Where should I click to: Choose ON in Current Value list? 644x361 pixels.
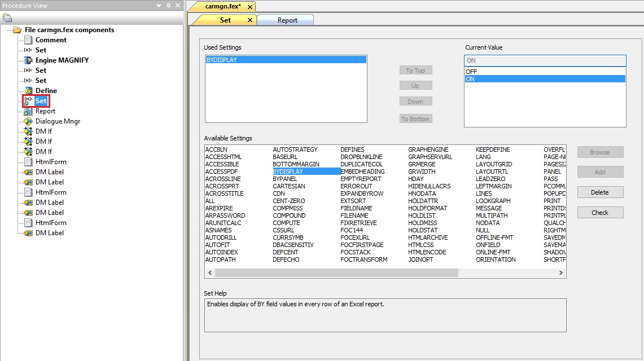point(471,80)
